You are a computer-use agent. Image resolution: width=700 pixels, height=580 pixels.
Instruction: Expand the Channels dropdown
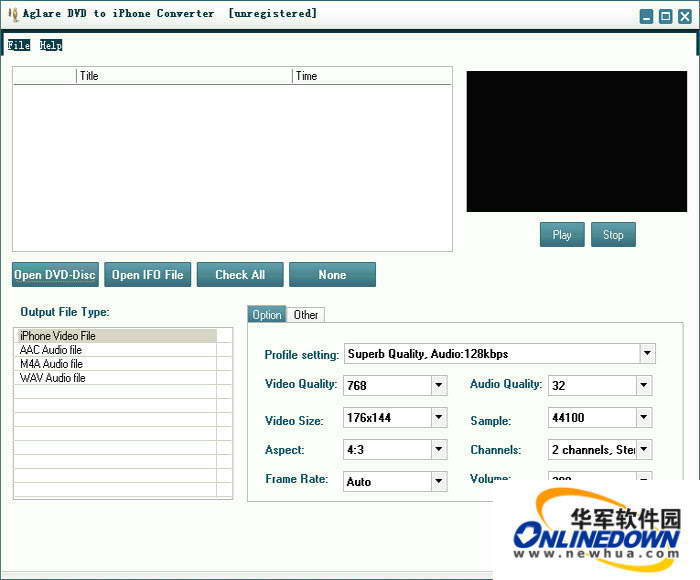(644, 450)
